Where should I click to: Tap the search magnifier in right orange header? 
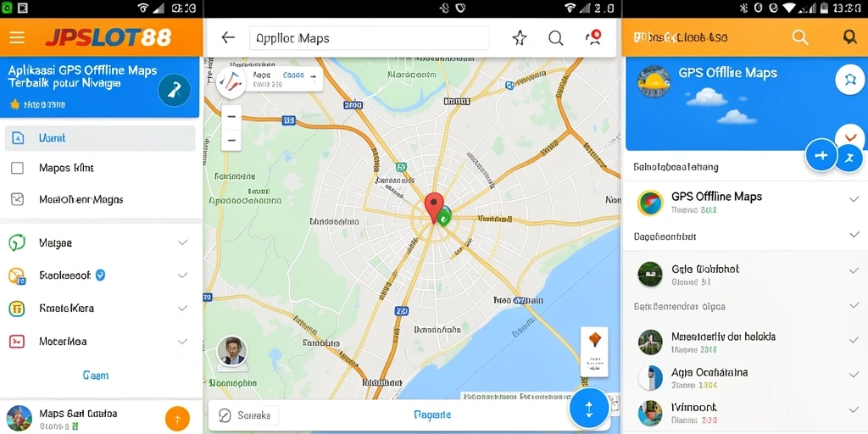pyautogui.click(x=800, y=37)
